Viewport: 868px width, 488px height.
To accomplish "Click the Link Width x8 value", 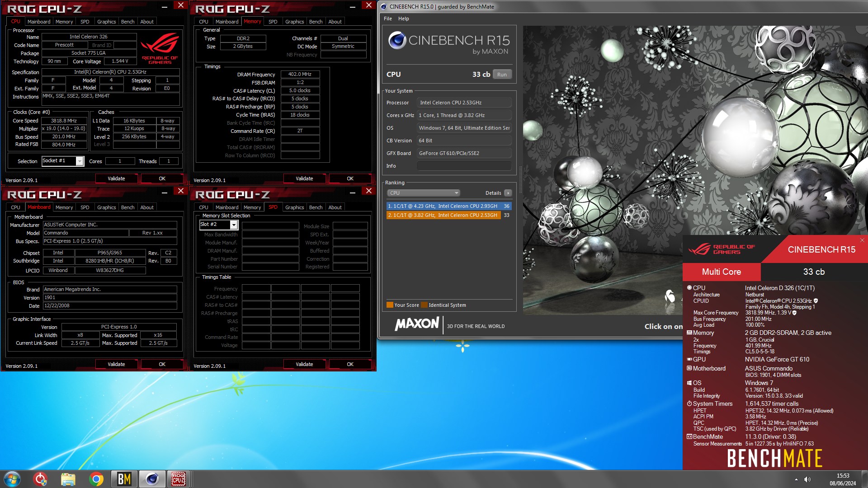I will [x=80, y=335].
